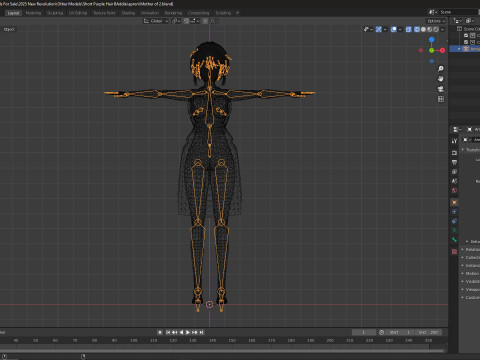The height and width of the screenshot is (360, 480).
Task: Switch to the Shading workspace tab
Action: [x=128, y=13]
